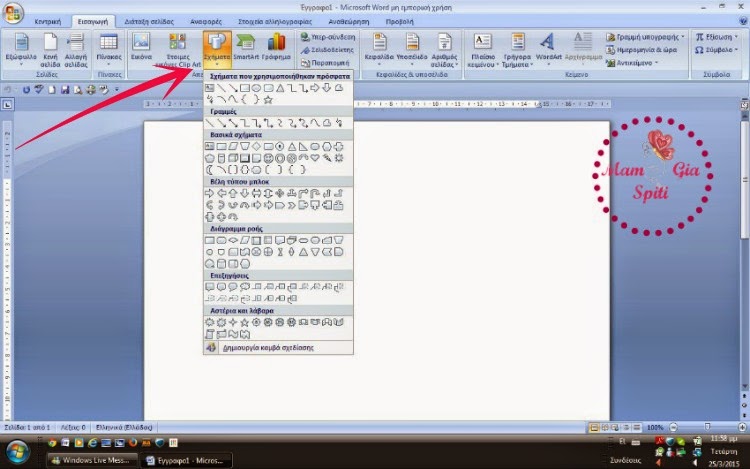
Task: Select the right block arrow in Βέλη τύπου μπλοκ
Action: [210, 193]
